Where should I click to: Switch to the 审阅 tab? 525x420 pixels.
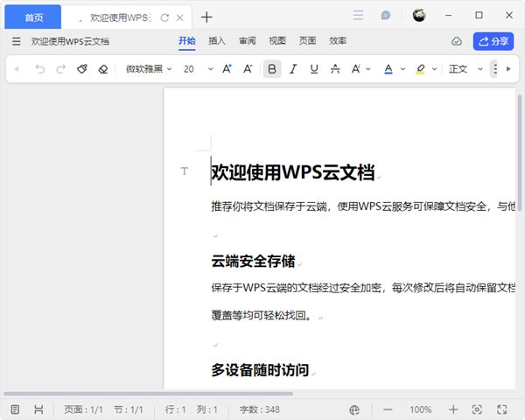pyautogui.click(x=247, y=41)
